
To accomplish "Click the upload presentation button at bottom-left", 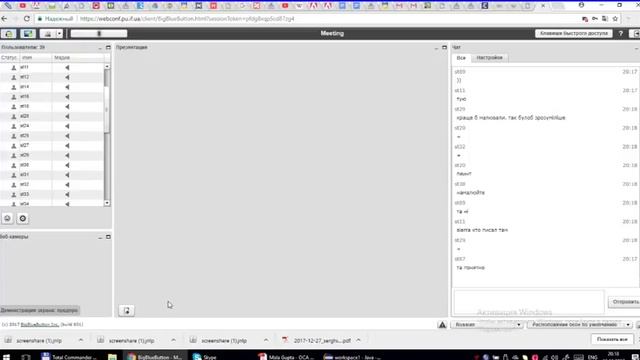I will click(x=127, y=311).
